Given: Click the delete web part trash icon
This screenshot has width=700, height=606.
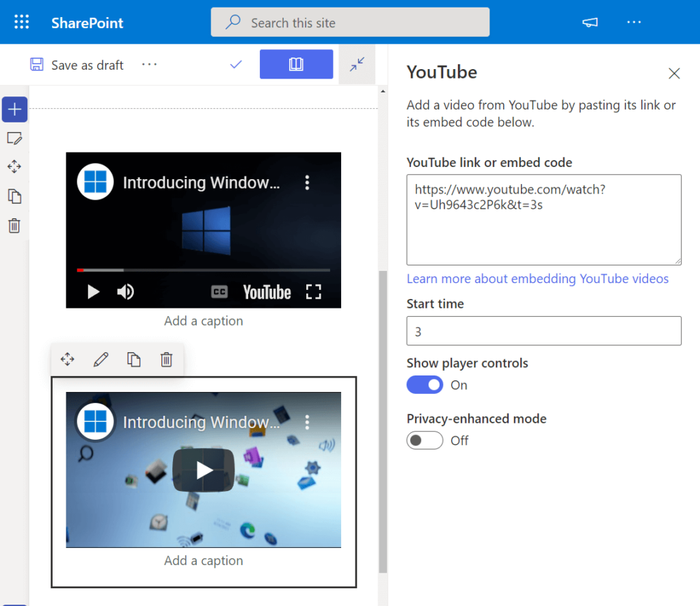Looking at the screenshot, I should (167, 359).
